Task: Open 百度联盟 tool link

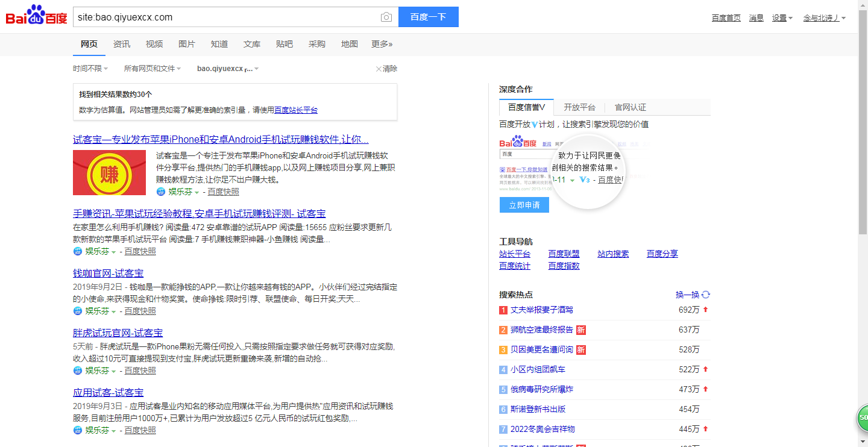Action: pos(564,254)
